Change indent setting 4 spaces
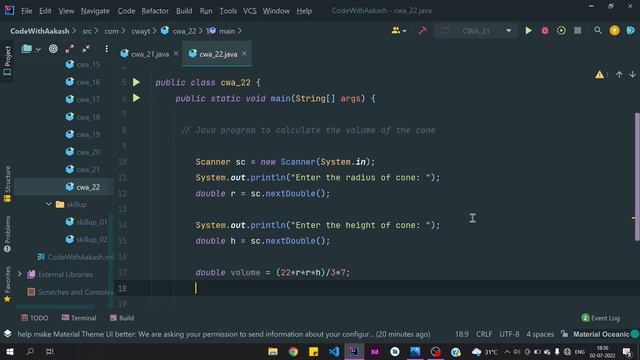Image resolution: width=640 pixels, height=360 pixels. pyautogui.click(x=540, y=334)
